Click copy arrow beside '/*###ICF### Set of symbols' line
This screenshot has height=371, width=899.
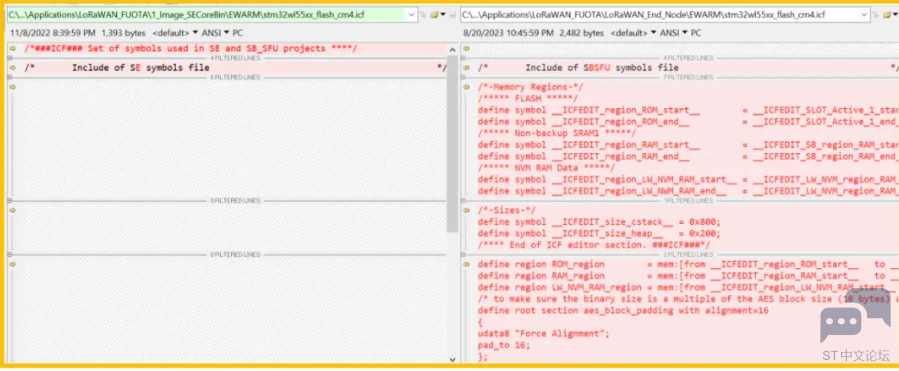coord(13,49)
